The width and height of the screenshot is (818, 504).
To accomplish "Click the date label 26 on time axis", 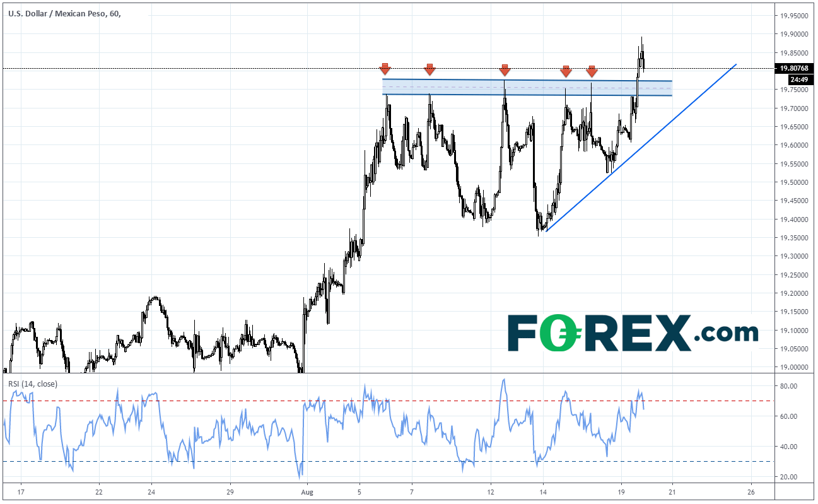I will pos(751,491).
